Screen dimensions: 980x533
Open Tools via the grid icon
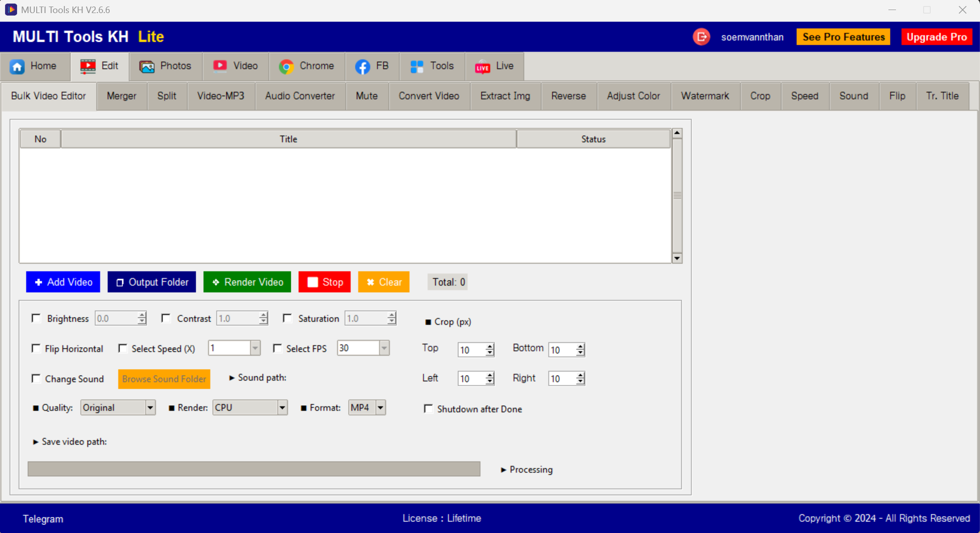click(x=417, y=66)
